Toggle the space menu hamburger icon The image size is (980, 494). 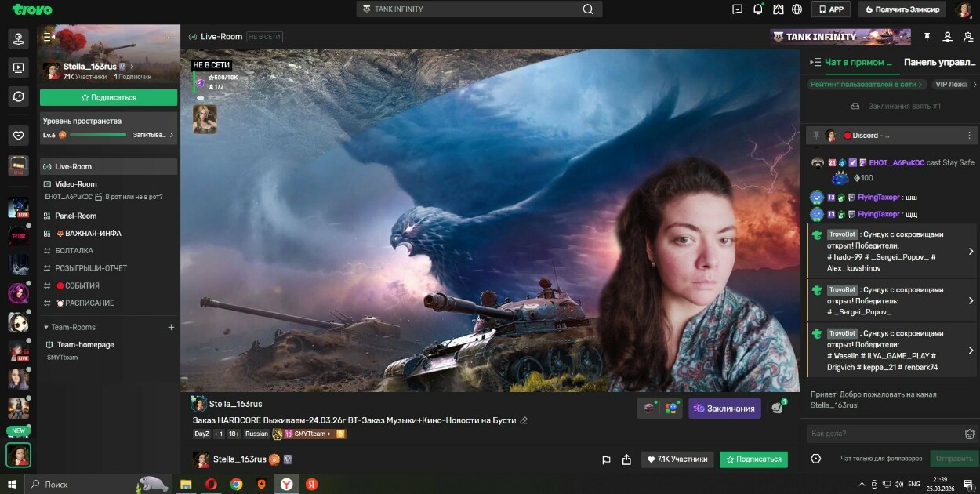point(48,37)
